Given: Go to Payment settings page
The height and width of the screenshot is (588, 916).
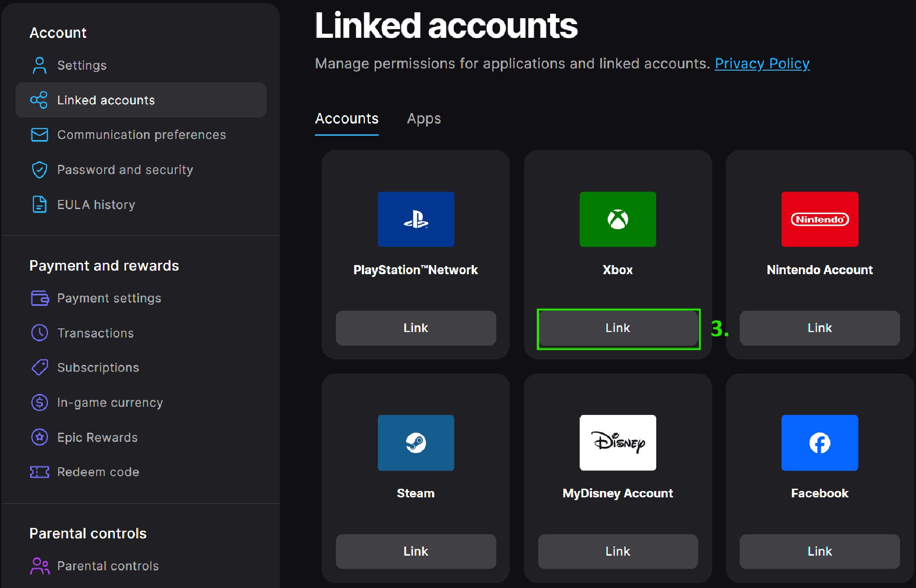Looking at the screenshot, I should (x=109, y=298).
